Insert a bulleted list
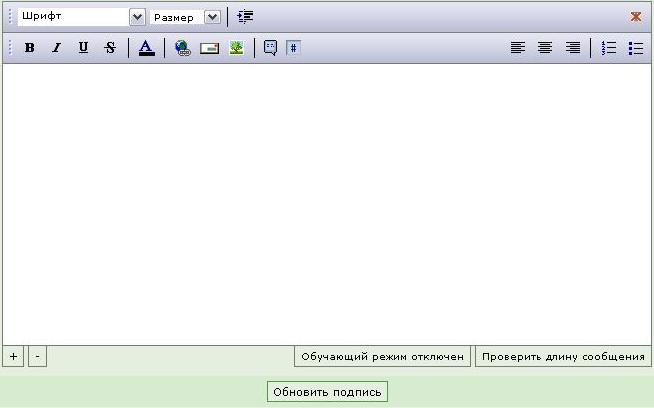The width and height of the screenshot is (654, 408). click(635, 48)
